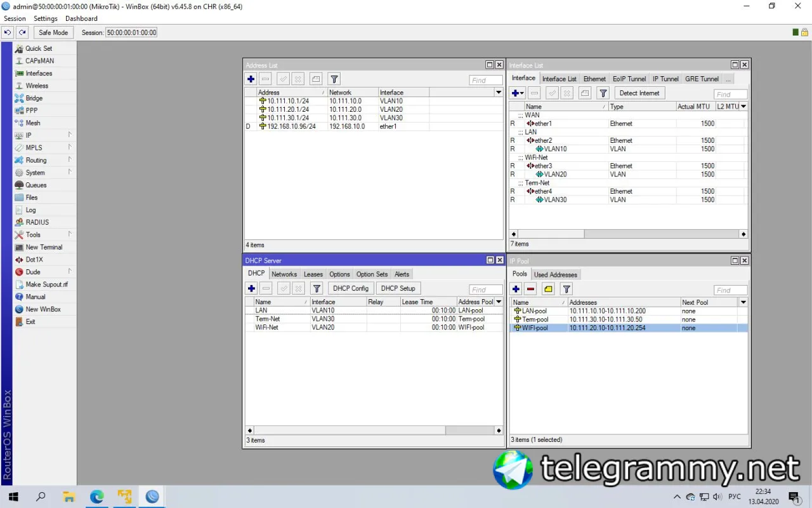Open filter in IP Pool window
This screenshot has height=508, width=812.
click(567, 290)
